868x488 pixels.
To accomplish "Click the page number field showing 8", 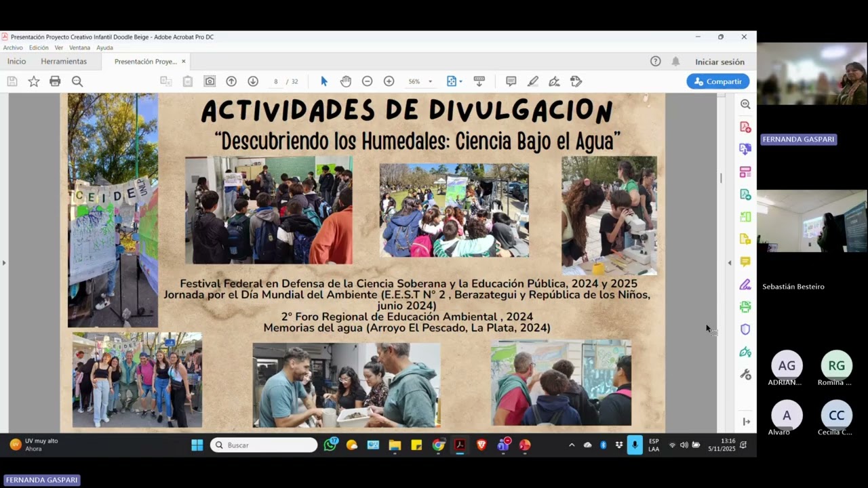I will click(275, 81).
